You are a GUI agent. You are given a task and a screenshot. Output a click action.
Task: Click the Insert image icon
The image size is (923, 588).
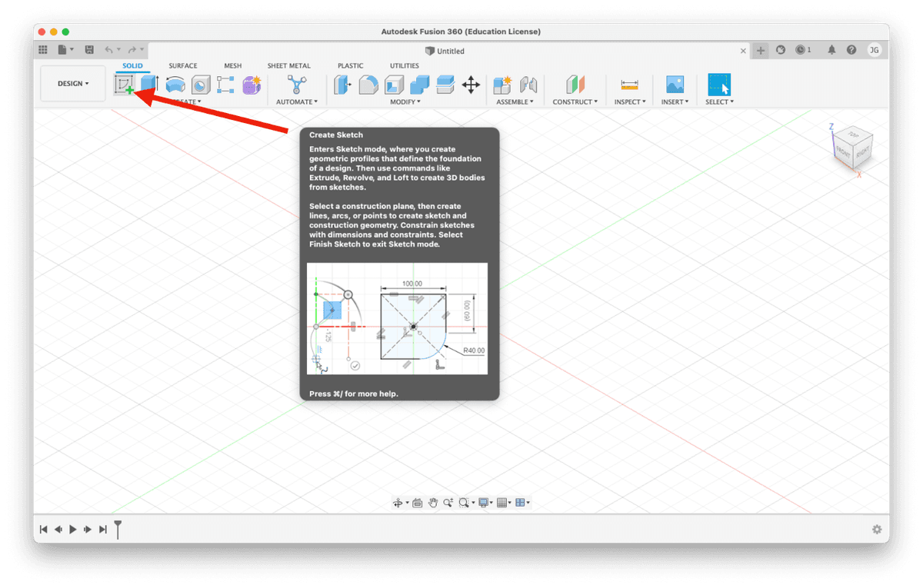point(675,85)
